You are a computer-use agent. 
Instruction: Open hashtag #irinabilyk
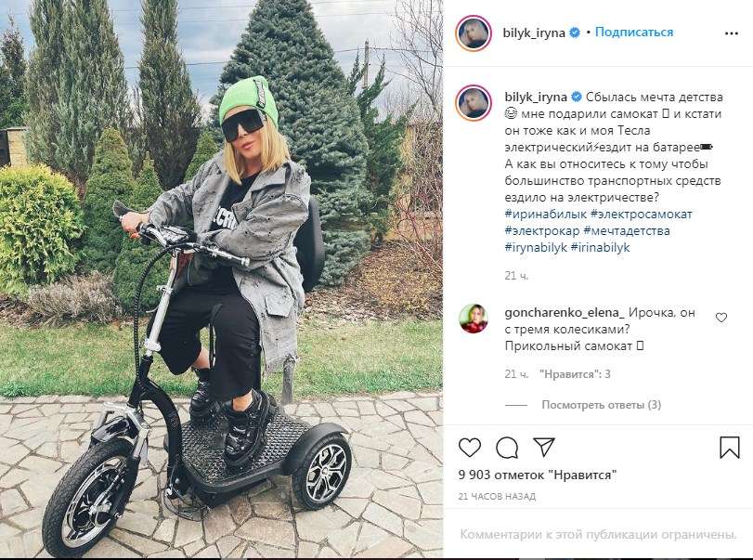[x=600, y=248]
